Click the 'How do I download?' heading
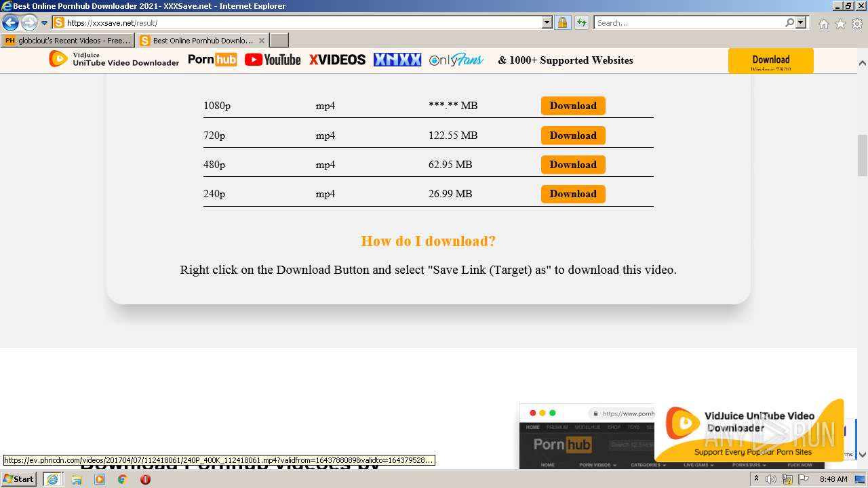This screenshot has width=868, height=488. pos(429,241)
